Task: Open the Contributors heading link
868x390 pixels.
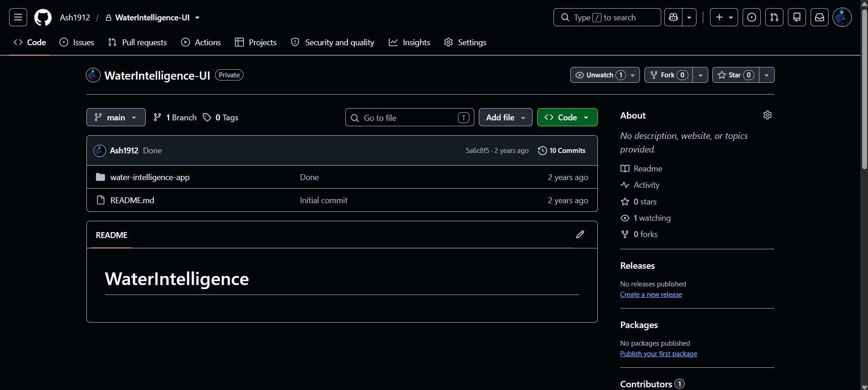Action: point(652,384)
